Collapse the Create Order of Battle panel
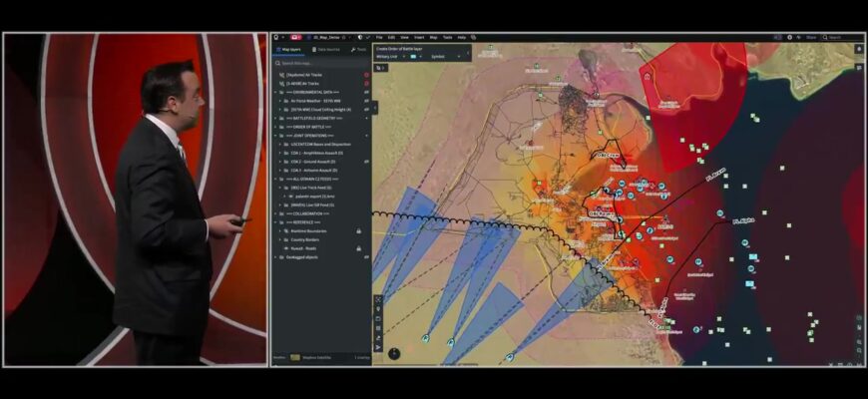 click(468, 53)
